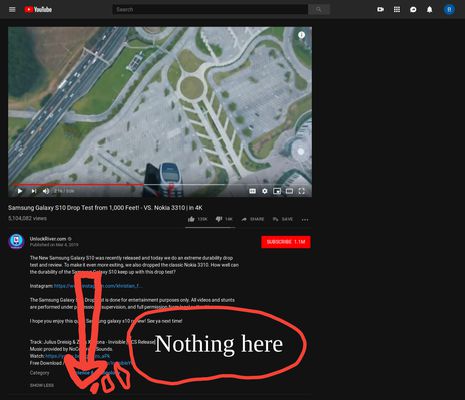This screenshot has height=400, width=465.
Task: Switch to theater mode
Action: (289, 191)
